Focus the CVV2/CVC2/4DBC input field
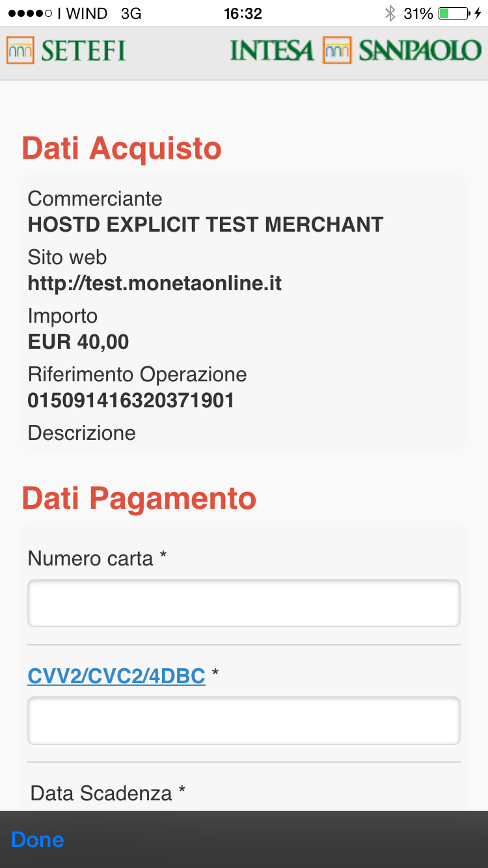 pyautogui.click(x=244, y=720)
